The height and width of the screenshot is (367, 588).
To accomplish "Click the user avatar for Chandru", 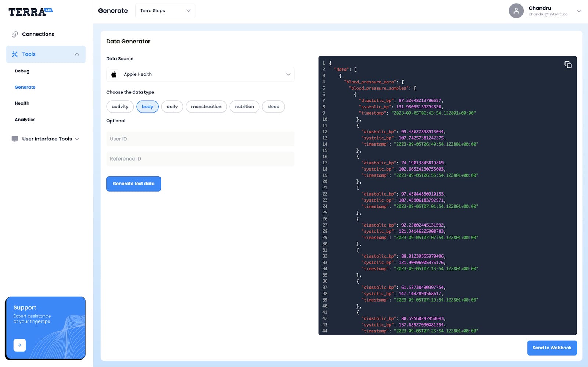I will tap(516, 11).
